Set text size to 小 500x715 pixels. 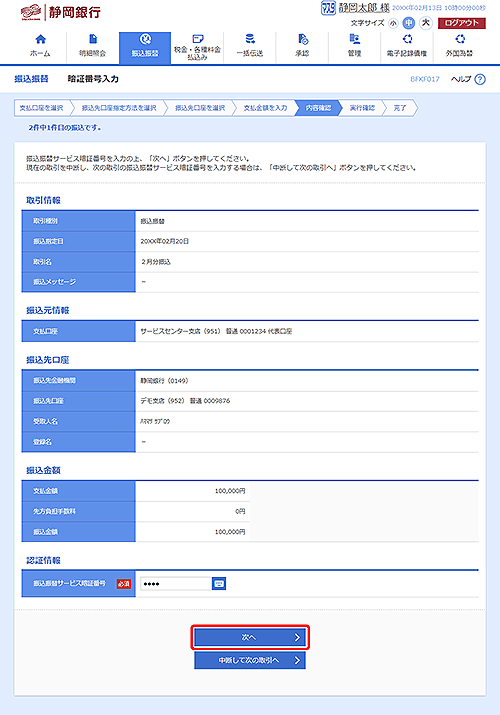393,23
